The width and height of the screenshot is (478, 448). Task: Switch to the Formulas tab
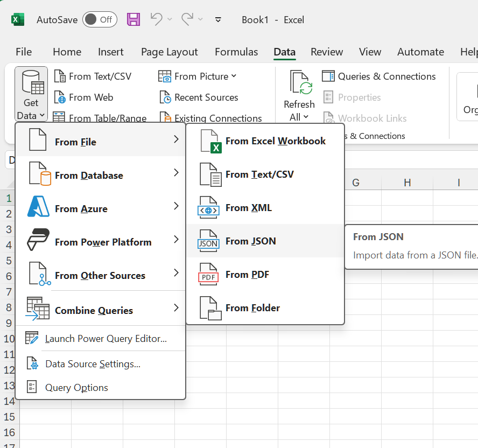click(236, 52)
